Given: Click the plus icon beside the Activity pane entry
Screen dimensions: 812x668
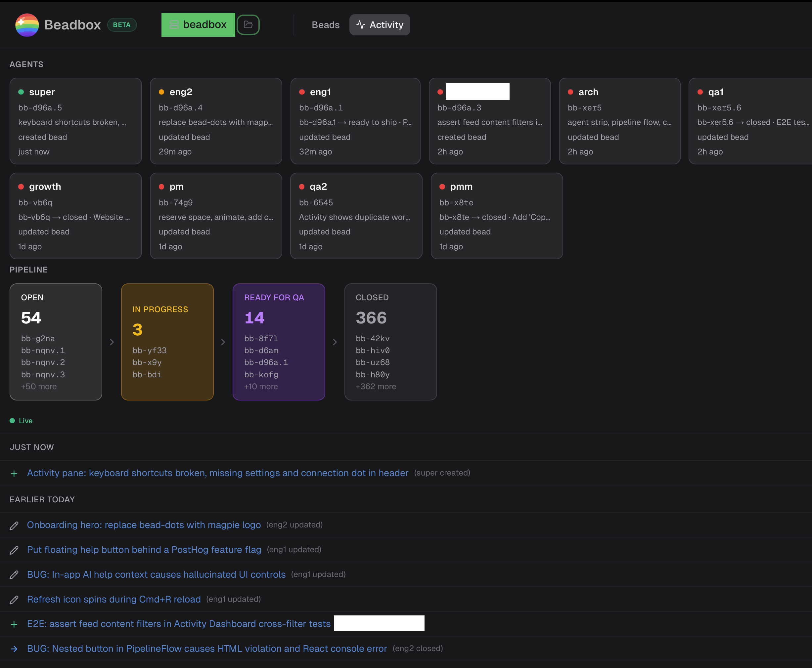Looking at the screenshot, I should coord(14,473).
